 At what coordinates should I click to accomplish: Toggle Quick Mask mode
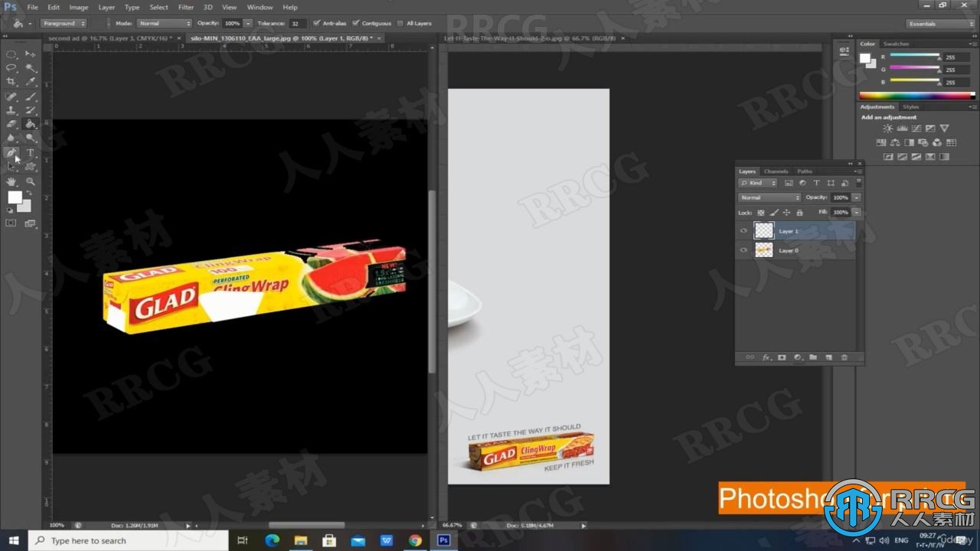click(x=11, y=223)
